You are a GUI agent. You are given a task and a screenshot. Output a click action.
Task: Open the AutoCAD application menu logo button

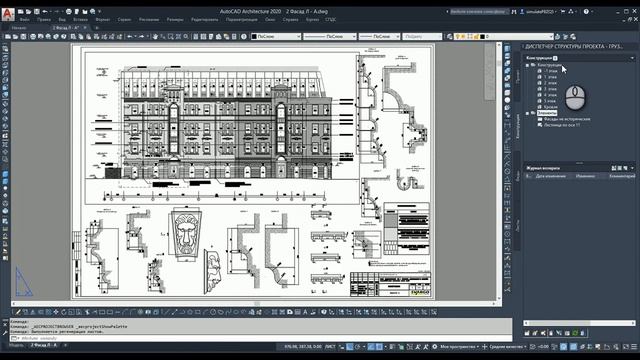(8, 14)
